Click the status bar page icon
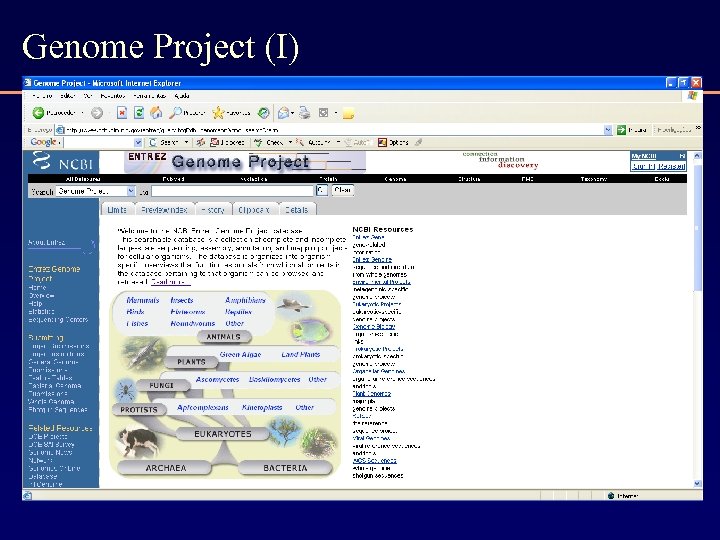Screen dimensions: 720x540 pyautogui.click(x=27, y=495)
